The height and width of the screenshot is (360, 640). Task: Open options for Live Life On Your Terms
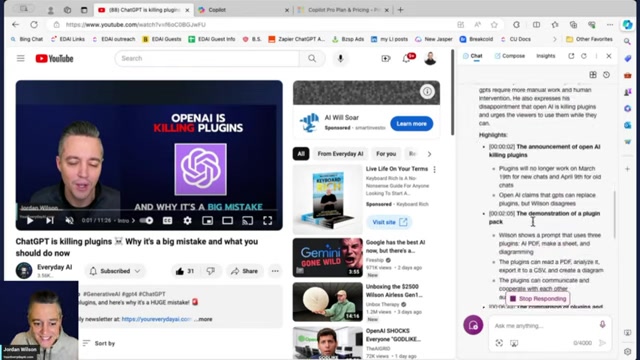pyautogui.click(x=434, y=169)
